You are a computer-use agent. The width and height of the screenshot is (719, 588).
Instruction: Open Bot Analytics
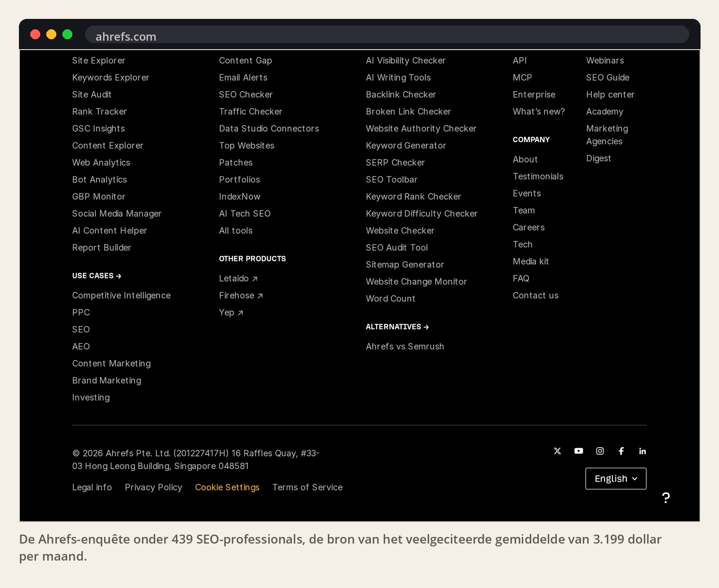click(x=100, y=180)
